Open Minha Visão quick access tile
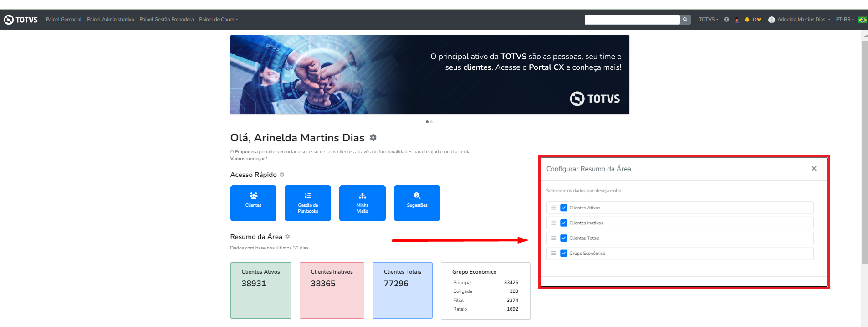The image size is (868, 327). tap(363, 203)
